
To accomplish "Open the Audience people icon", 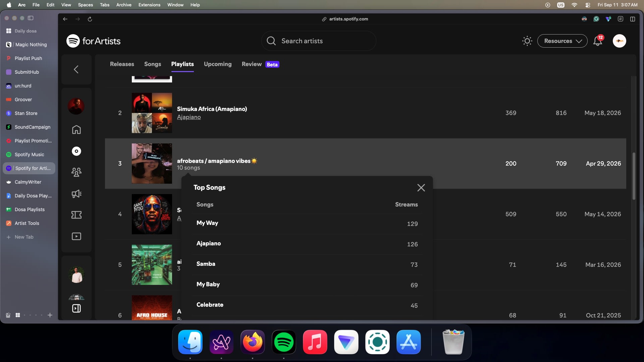I will 76,172.
